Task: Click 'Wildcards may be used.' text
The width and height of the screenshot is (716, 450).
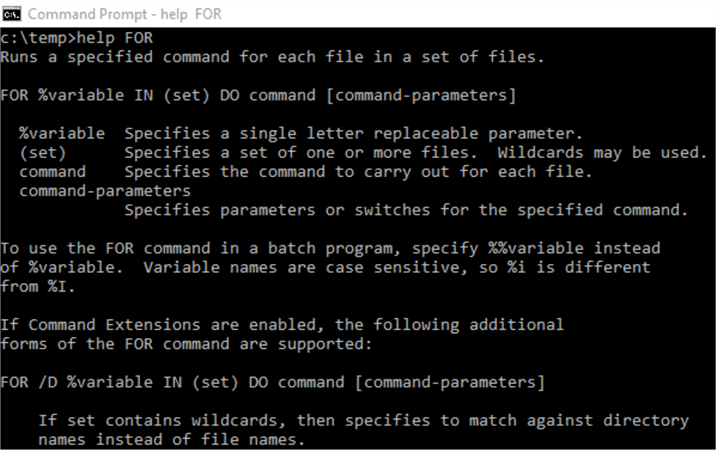Action: pyautogui.click(x=602, y=153)
